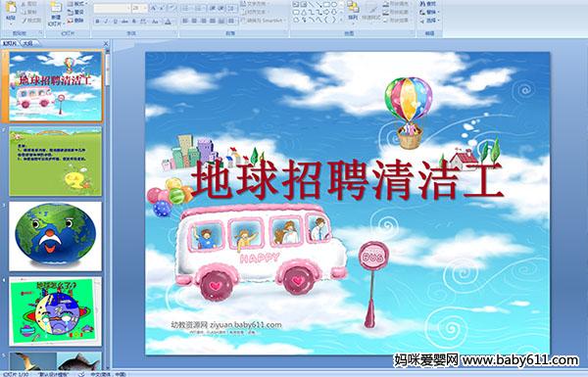588x377 pixels.
Task: Close the slide thumbnail pane
Action: pos(106,43)
